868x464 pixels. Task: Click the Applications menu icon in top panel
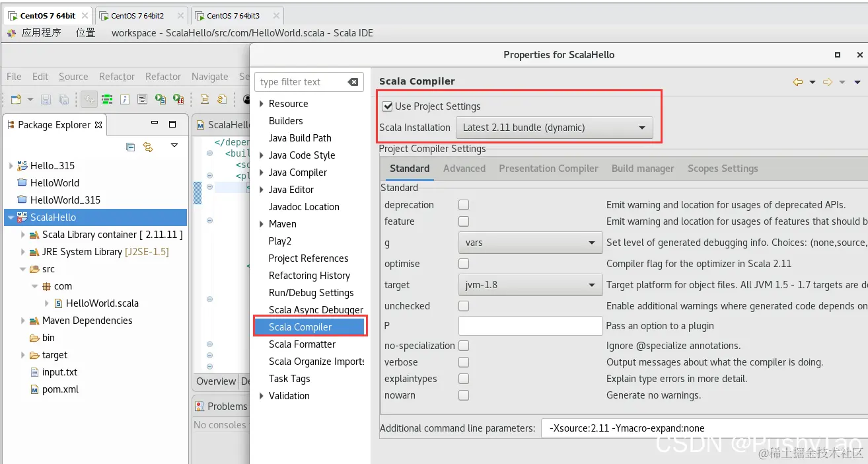click(12, 32)
